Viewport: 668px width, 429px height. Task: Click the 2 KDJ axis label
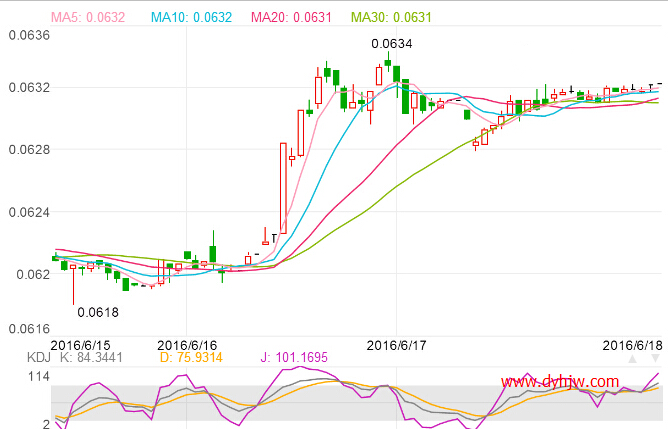click(x=46, y=424)
